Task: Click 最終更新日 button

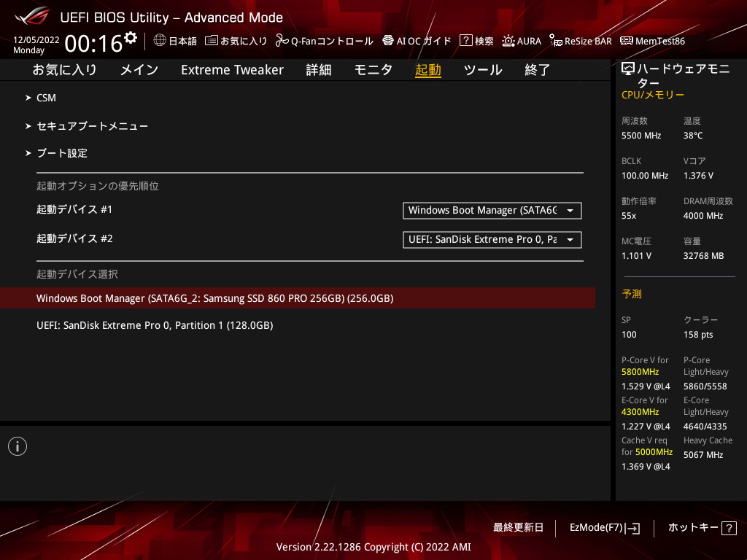Action: pyautogui.click(x=518, y=528)
